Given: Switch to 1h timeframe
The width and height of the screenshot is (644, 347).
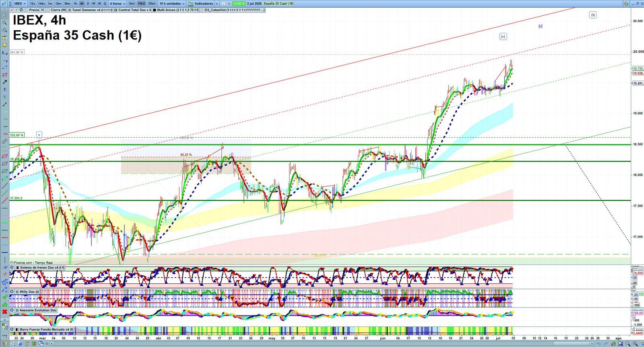Looking at the screenshot, I should 75,4.
